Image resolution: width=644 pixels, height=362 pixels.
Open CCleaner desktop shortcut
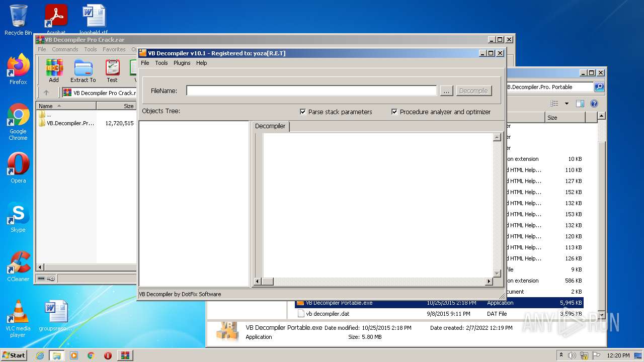click(x=18, y=266)
